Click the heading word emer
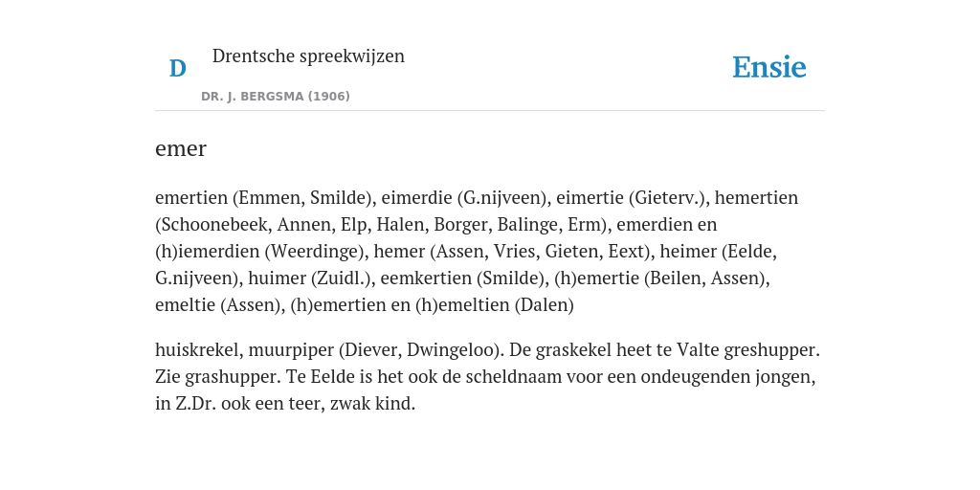Viewport: 980px width, 490px height. coord(181,148)
